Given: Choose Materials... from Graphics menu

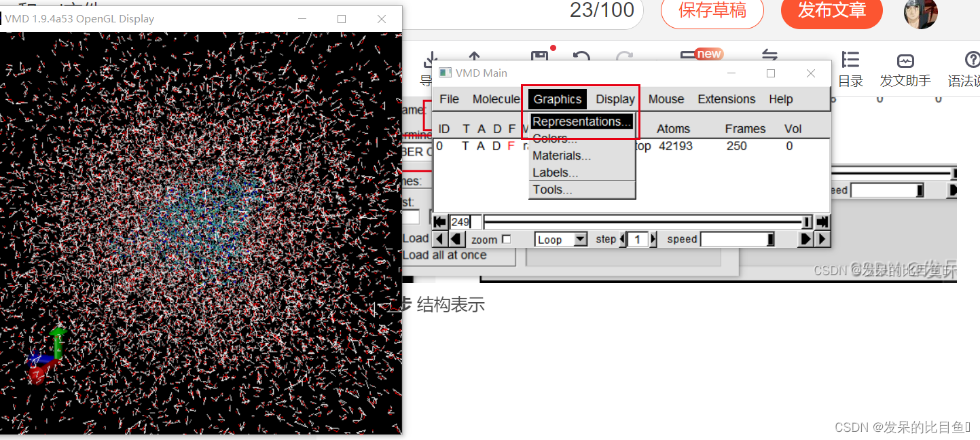Looking at the screenshot, I should [582, 155].
